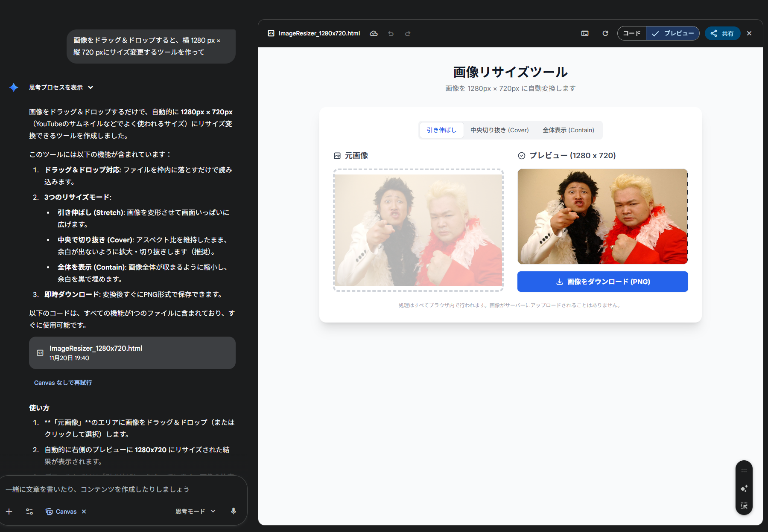The width and height of the screenshot is (768, 532).
Task: Select the 引き伸ばし resize mode tab
Action: [x=441, y=130]
